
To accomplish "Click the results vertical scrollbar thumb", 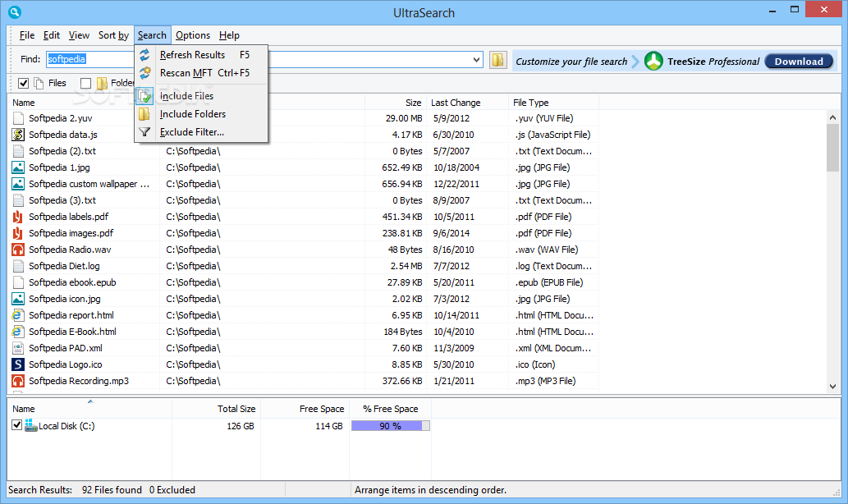I will [832, 149].
